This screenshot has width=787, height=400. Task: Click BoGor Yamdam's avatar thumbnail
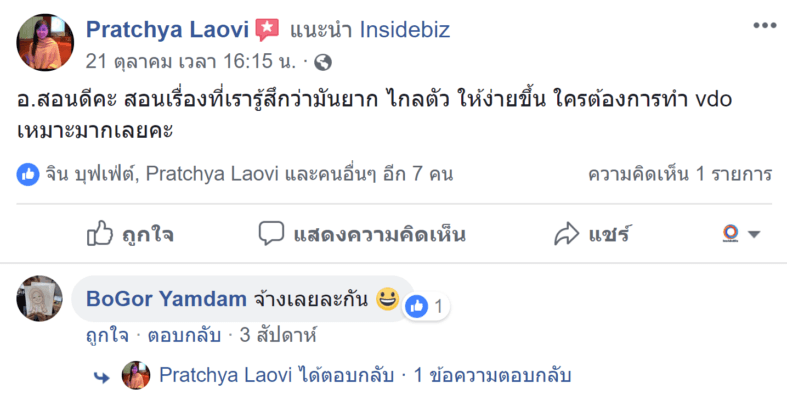pyautogui.click(x=43, y=298)
